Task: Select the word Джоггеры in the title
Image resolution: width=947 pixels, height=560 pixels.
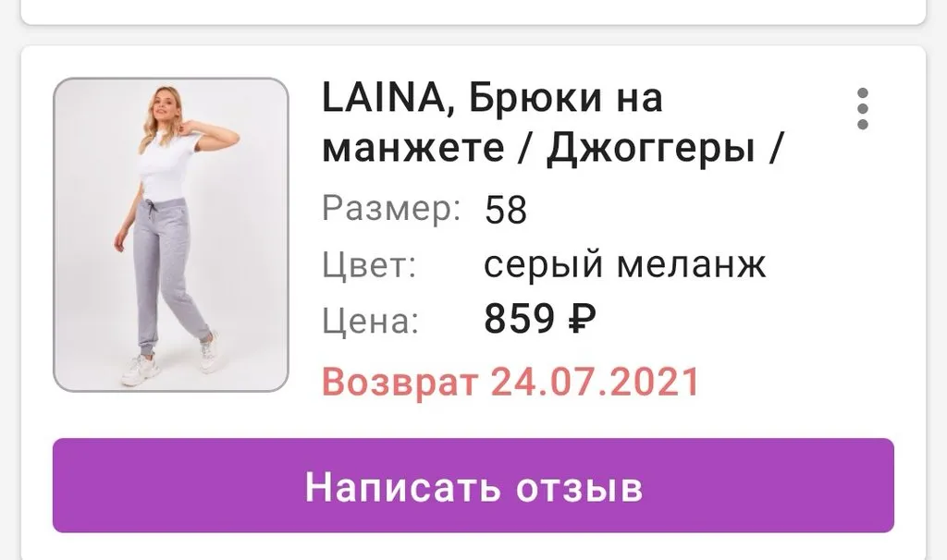Action: tap(651, 149)
